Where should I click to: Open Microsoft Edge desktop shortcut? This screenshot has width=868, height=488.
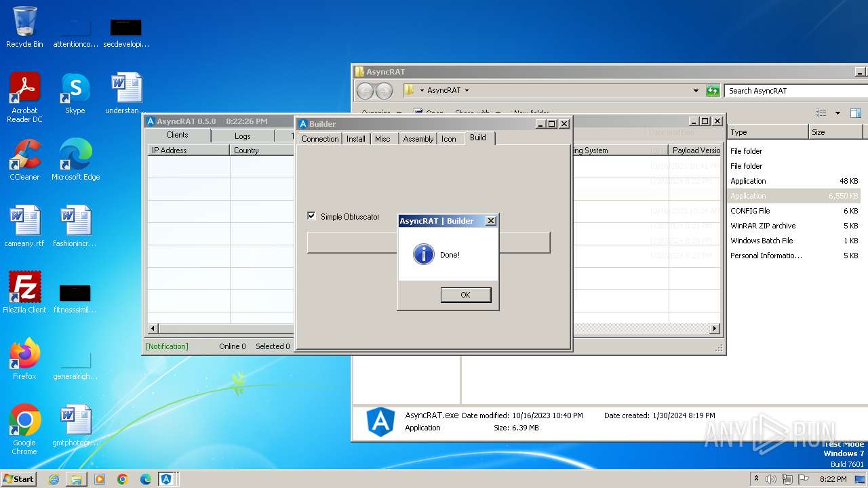75,160
